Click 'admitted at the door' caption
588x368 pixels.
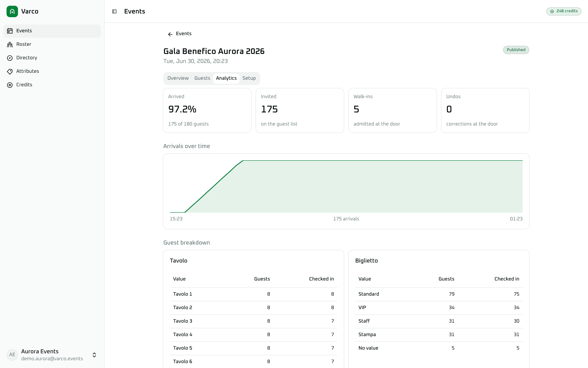(x=377, y=124)
